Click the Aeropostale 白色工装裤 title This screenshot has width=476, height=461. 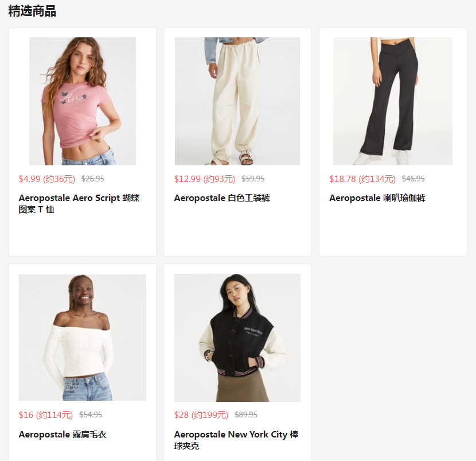(x=222, y=198)
